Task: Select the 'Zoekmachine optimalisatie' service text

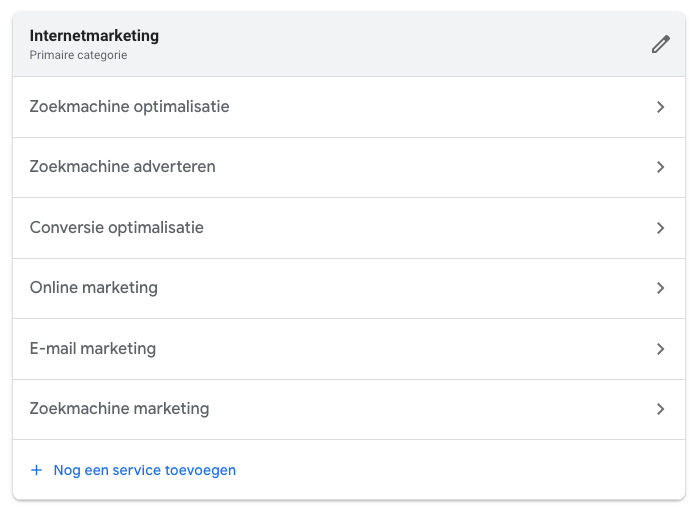Action: coord(130,107)
